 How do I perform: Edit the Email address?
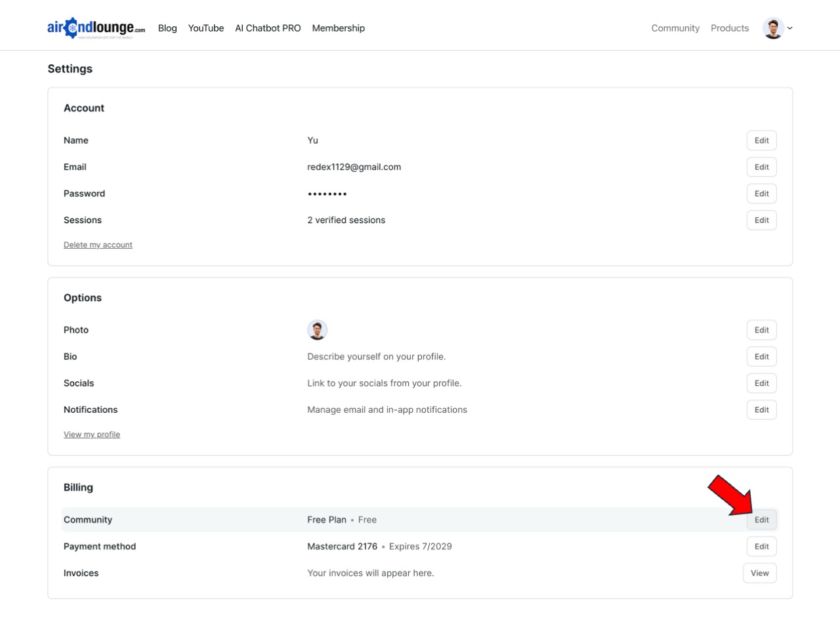(761, 167)
